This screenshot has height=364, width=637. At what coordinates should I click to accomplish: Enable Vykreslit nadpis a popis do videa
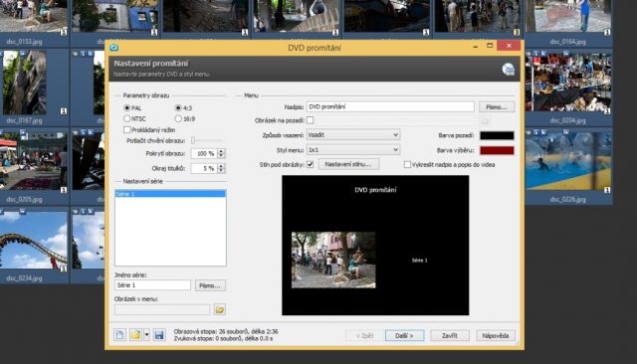407,164
